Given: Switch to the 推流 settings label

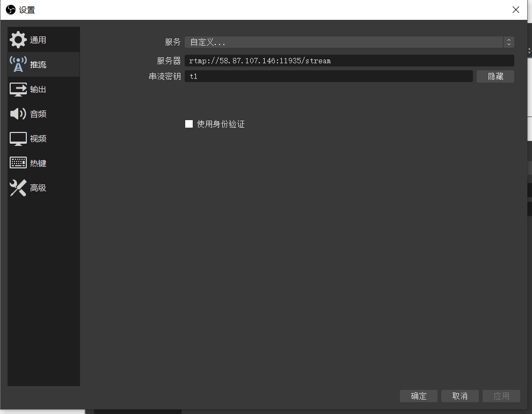Looking at the screenshot, I should [x=38, y=65].
